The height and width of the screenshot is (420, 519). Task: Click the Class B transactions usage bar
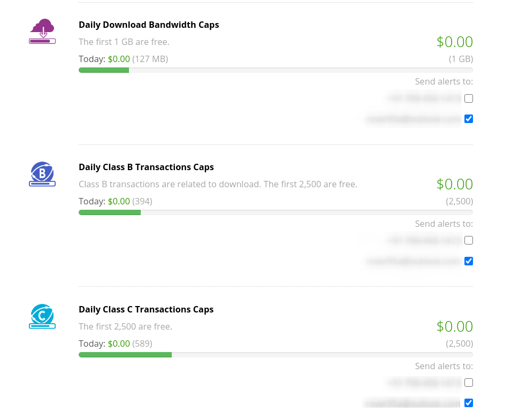coord(276,212)
